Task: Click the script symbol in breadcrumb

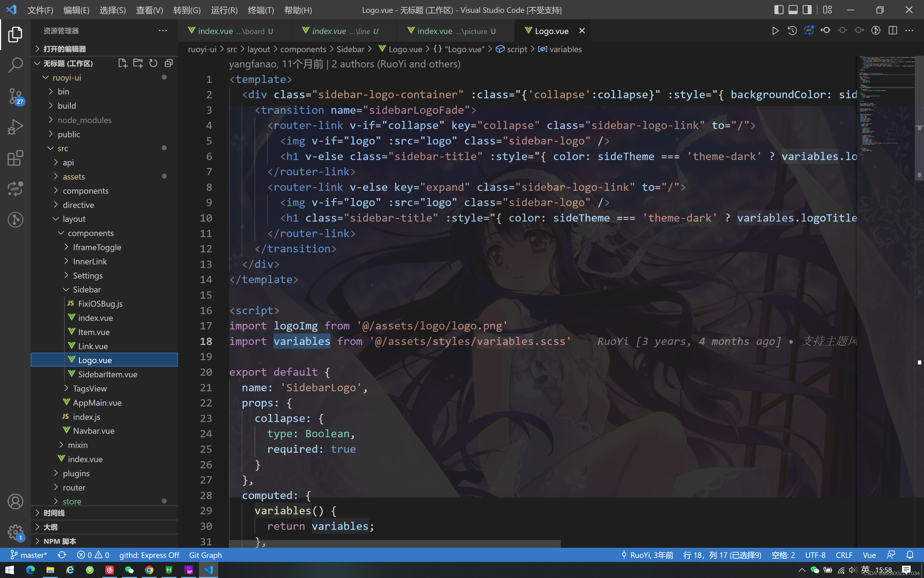Action: tap(512, 49)
